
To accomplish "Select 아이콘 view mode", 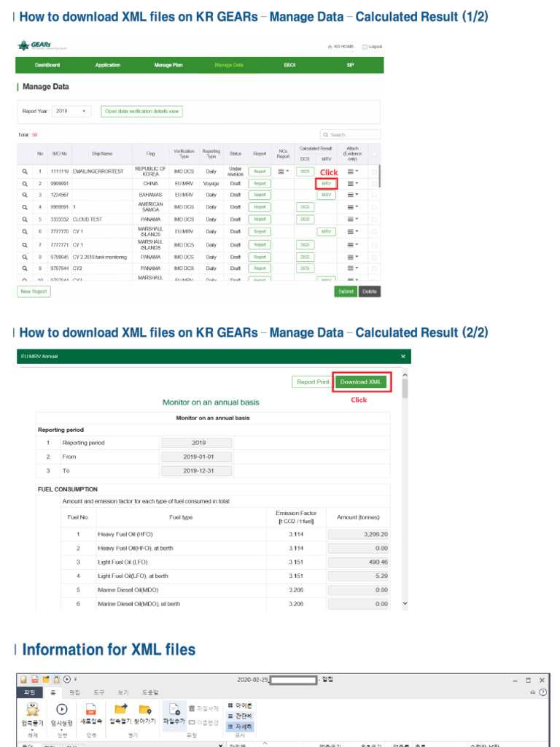I will tap(240, 705).
